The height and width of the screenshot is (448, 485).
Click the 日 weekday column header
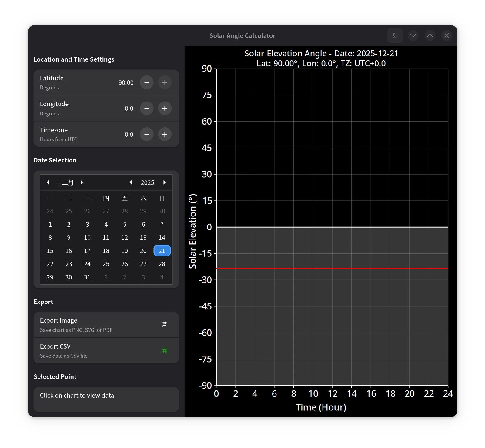[162, 198]
